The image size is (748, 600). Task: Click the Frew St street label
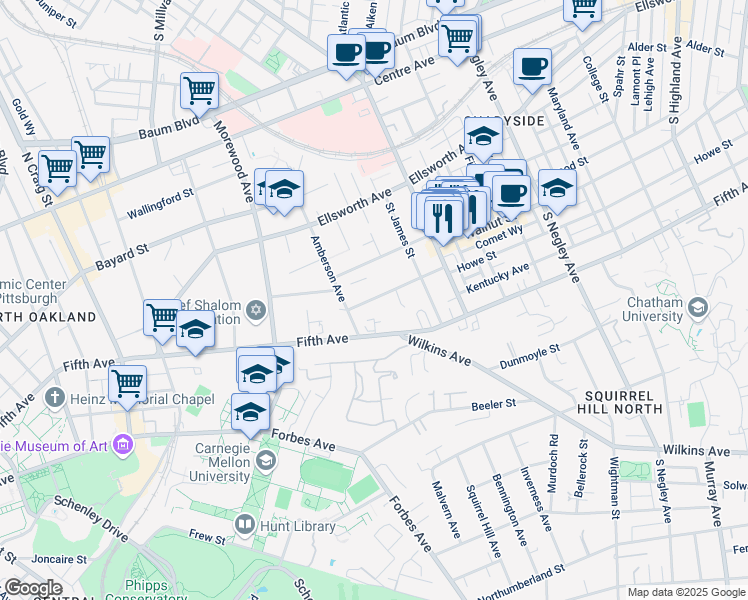click(x=207, y=537)
